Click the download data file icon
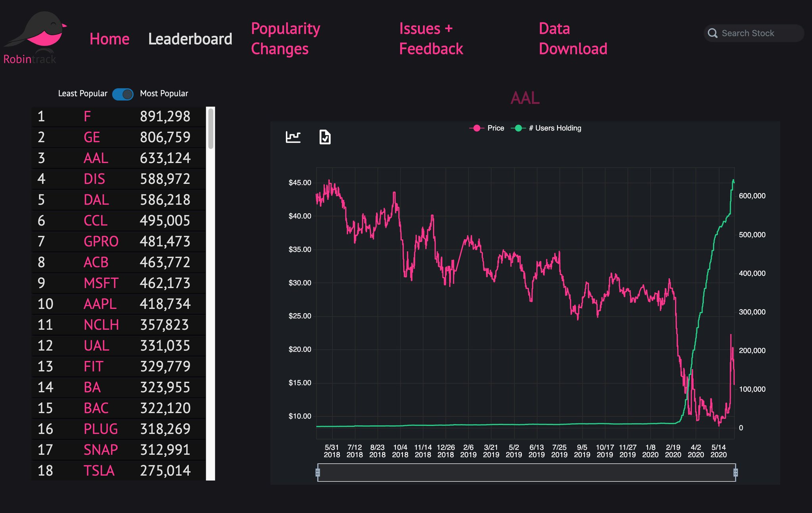This screenshot has height=513, width=812. [325, 137]
